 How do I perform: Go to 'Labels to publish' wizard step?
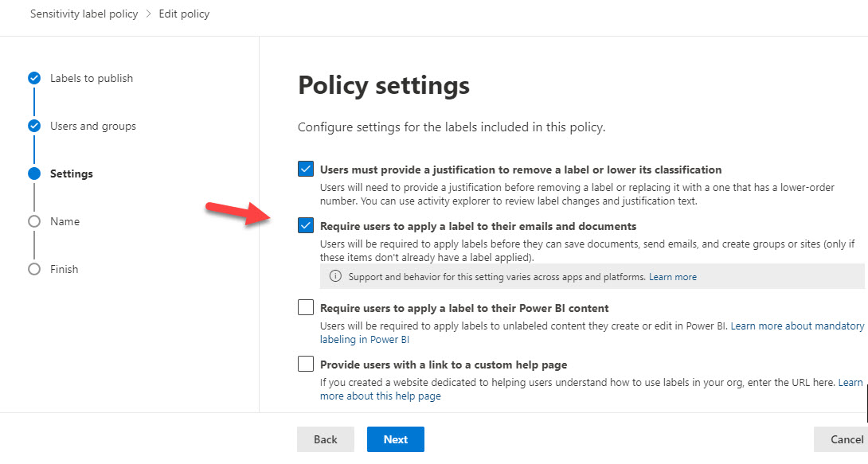(x=92, y=78)
